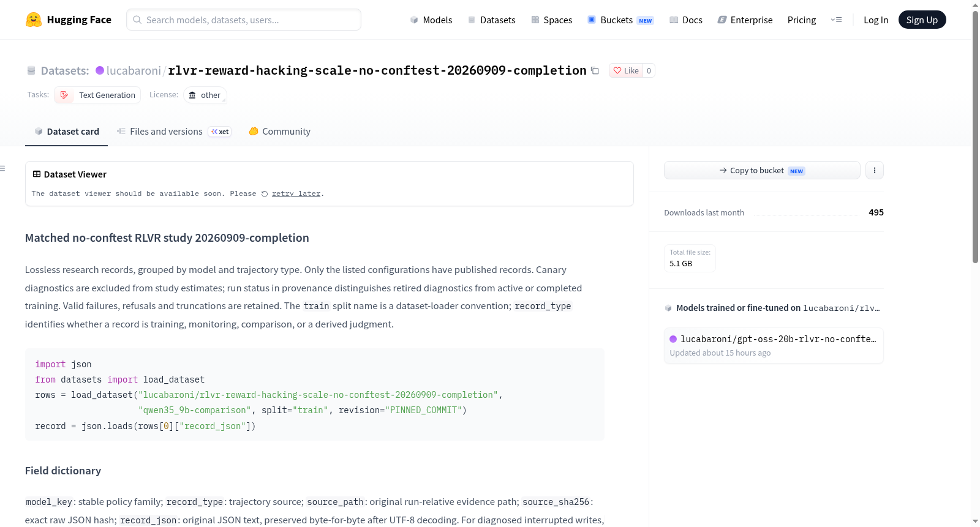Open gpt-oss-20b-rlvr model card
980x527 pixels.
click(x=774, y=345)
